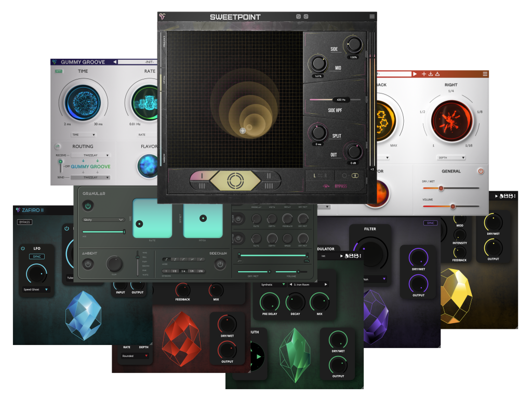The image size is (532, 399).
Task: Open the Time dropdown in Gummy Groove
Action: (84, 135)
